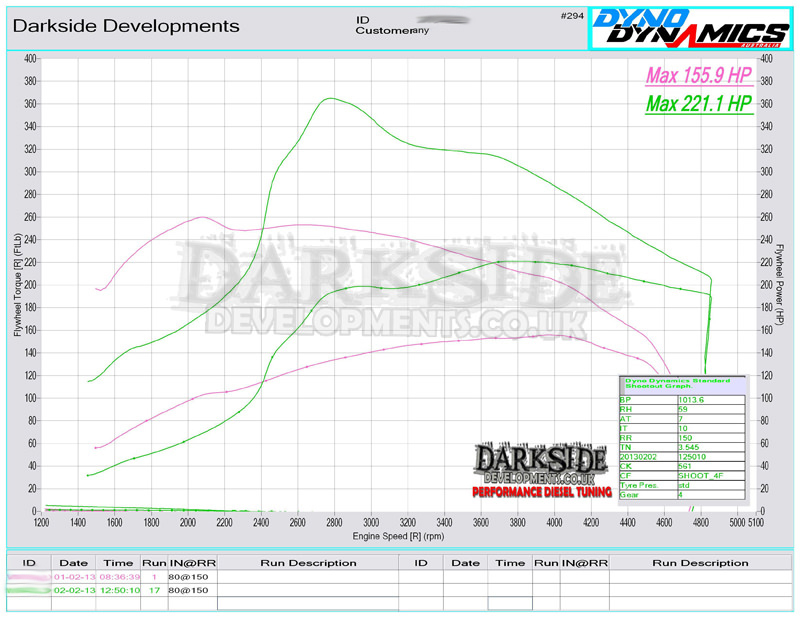Select the 'Darkside Developments' title text
The width and height of the screenshot is (800, 618).
[126, 26]
